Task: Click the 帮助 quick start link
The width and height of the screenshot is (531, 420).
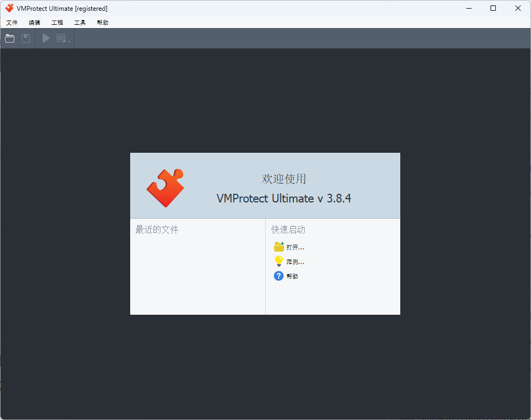Action: pyautogui.click(x=292, y=276)
